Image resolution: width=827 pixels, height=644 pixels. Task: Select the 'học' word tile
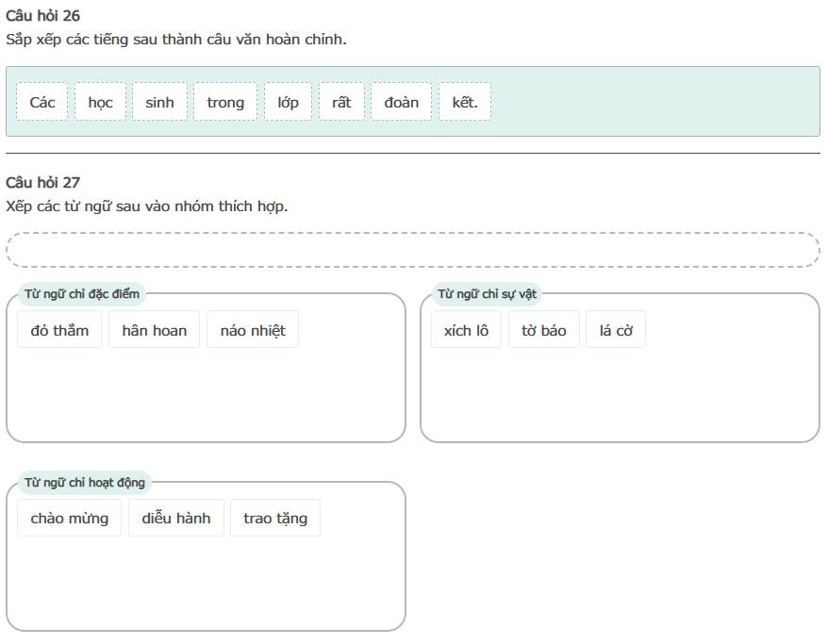coord(100,102)
